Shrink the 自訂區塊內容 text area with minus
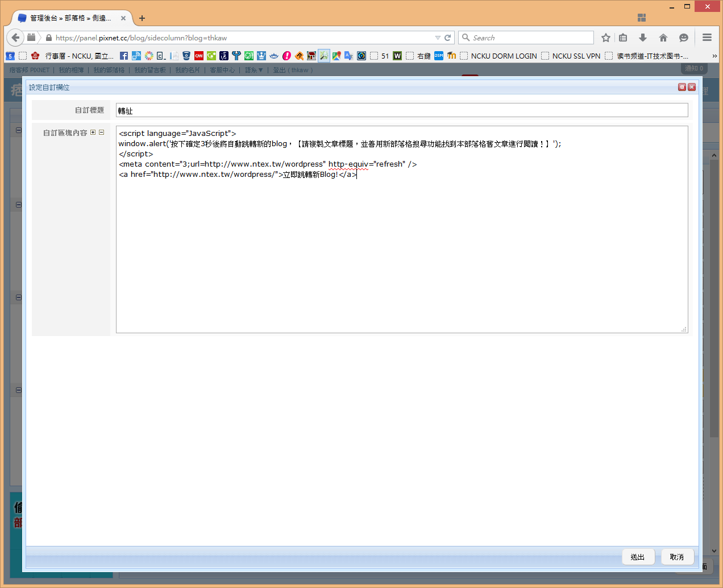This screenshot has width=723, height=588. (x=102, y=132)
